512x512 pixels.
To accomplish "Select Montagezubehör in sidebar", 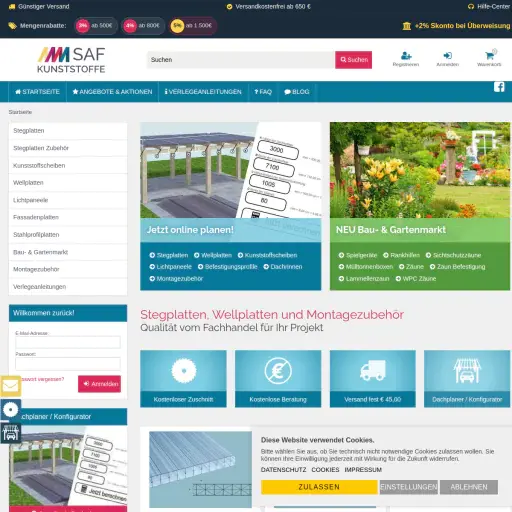I will [68, 269].
